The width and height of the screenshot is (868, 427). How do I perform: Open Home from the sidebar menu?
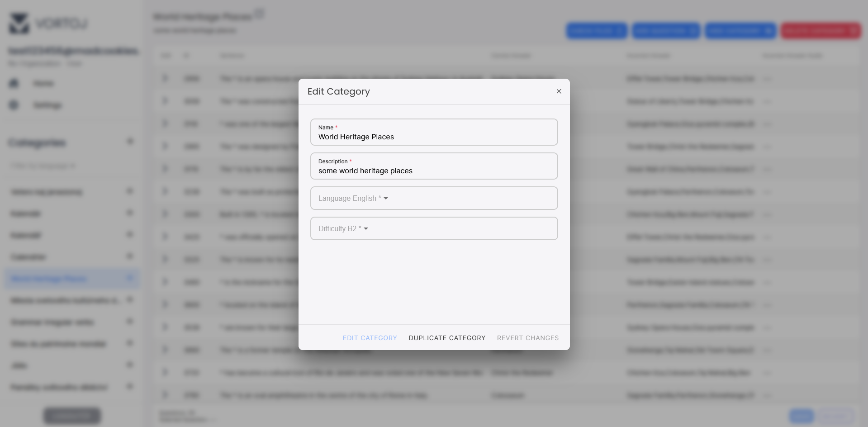pyautogui.click(x=43, y=83)
